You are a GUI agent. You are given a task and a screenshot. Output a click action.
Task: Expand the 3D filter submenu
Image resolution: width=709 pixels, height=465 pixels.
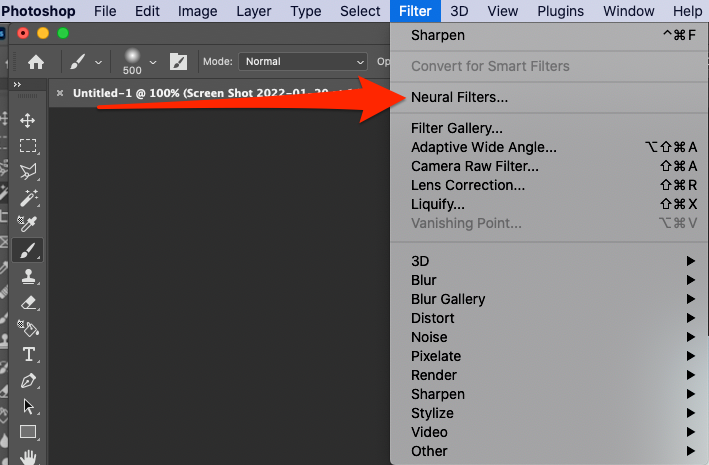(549, 261)
